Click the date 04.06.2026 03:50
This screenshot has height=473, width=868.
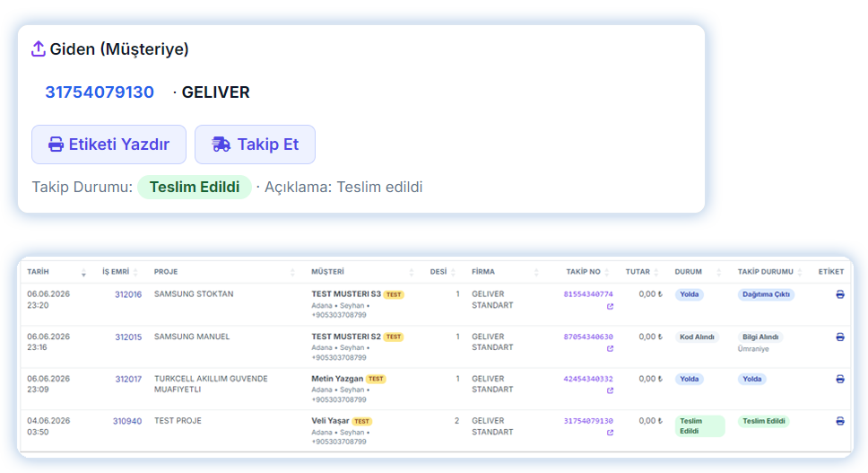tap(48, 426)
